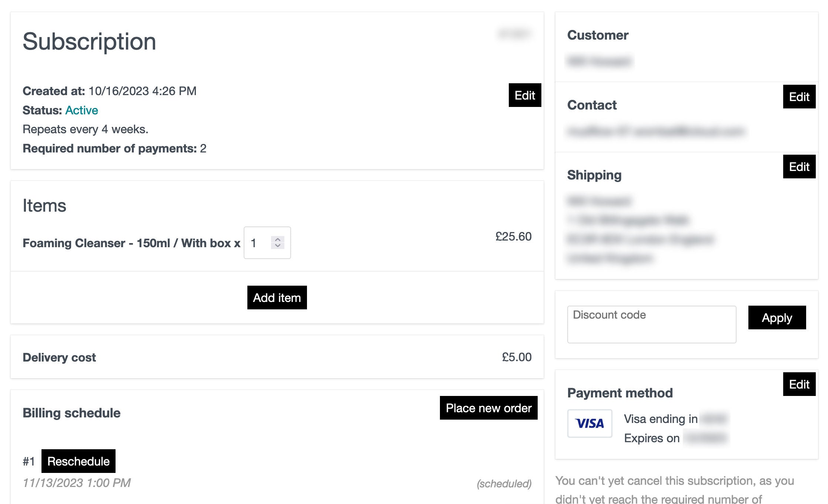
Task: Decrease Foaming Cleanser quantity with down arrow
Action: pos(278,246)
